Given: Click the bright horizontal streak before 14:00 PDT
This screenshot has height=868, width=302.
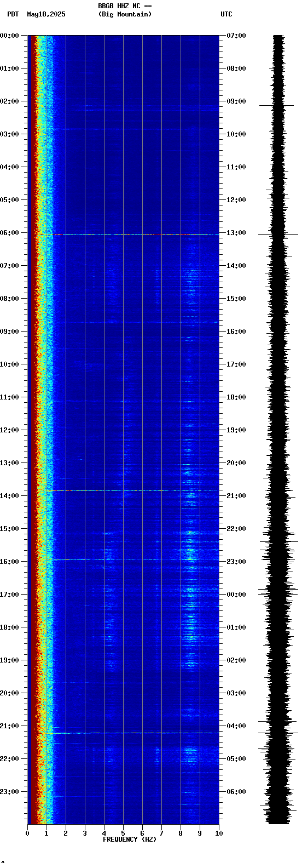Looking at the screenshot, I should click(x=136, y=490).
